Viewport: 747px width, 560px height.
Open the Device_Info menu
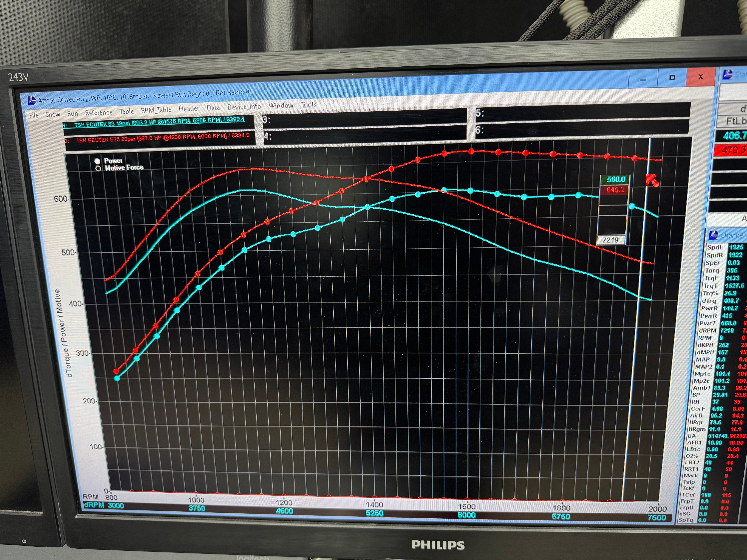pyautogui.click(x=244, y=107)
